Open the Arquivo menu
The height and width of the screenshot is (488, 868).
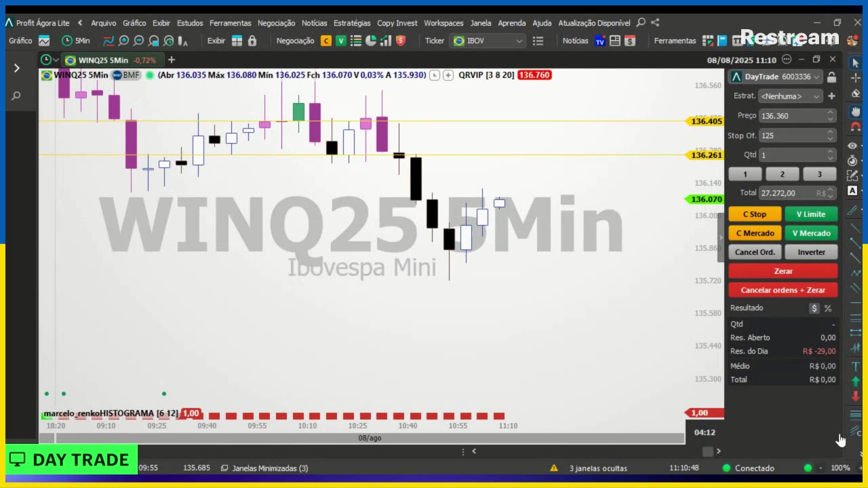tap(104, 22)
